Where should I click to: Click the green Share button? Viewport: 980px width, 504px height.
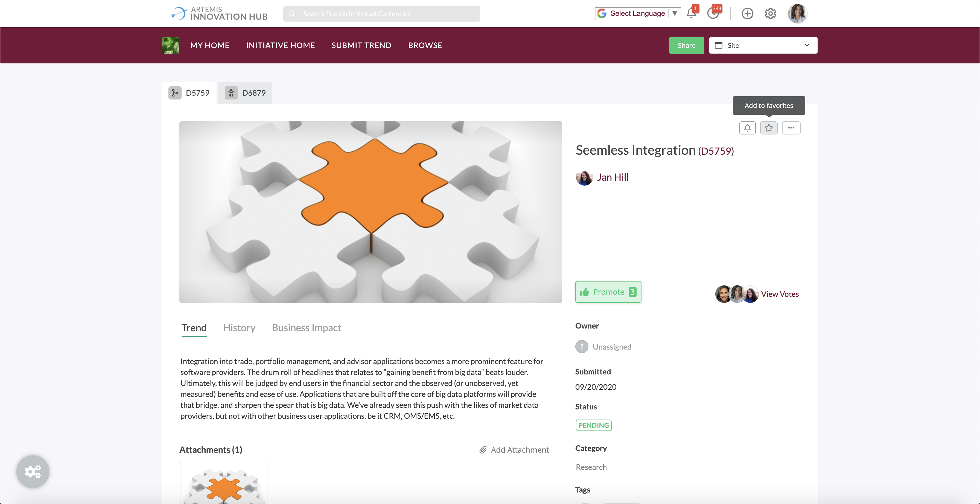point(686,45)
